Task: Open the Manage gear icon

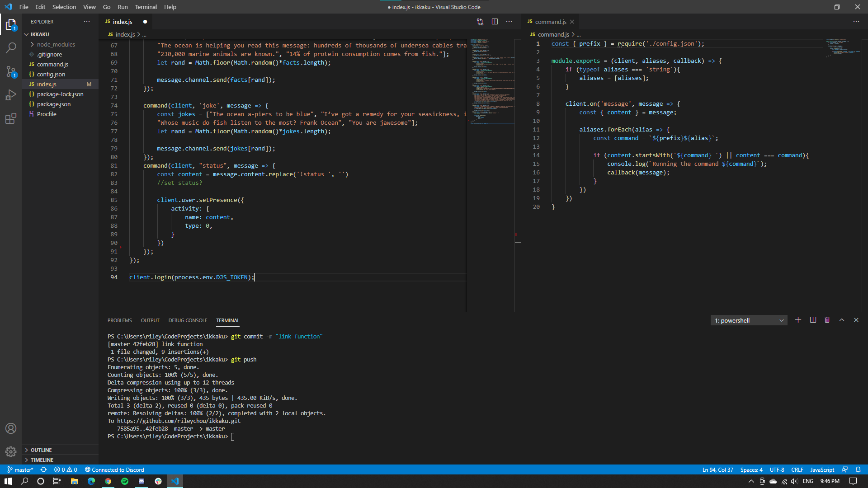Action: point(11,451)
